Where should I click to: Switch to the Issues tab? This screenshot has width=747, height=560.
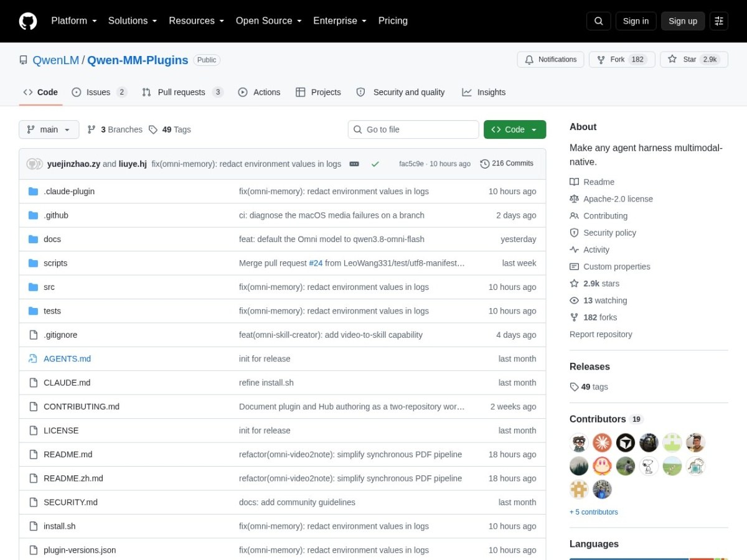tap(100, 92)
